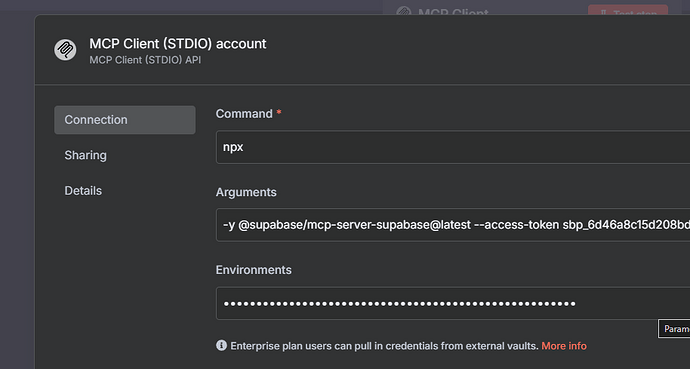
Task: Click the Command field label
Action: click(244, 113)
